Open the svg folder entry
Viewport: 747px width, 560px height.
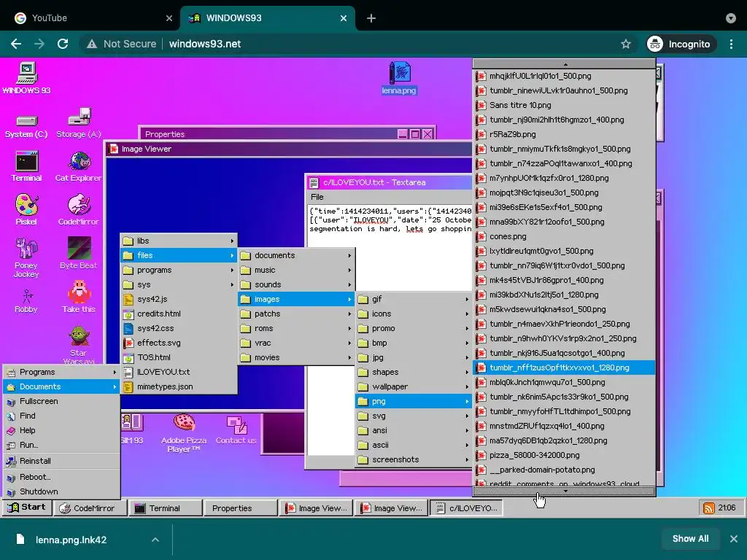(414, 416)
